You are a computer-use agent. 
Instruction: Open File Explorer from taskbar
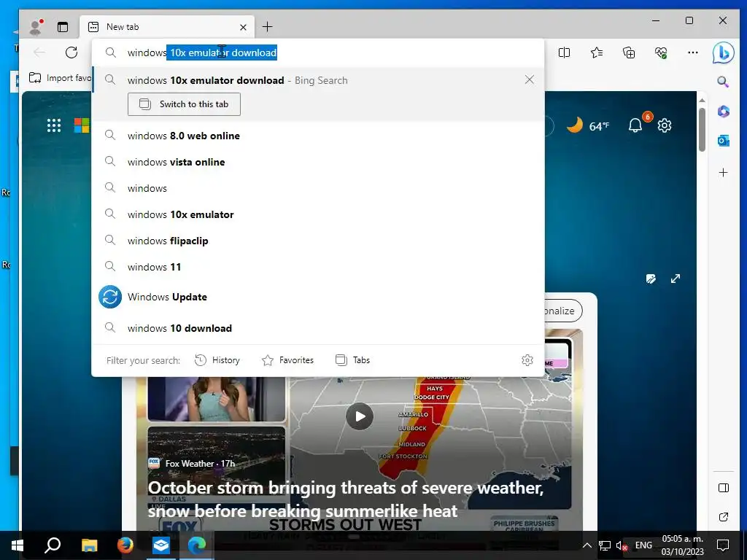click(89, 545)
